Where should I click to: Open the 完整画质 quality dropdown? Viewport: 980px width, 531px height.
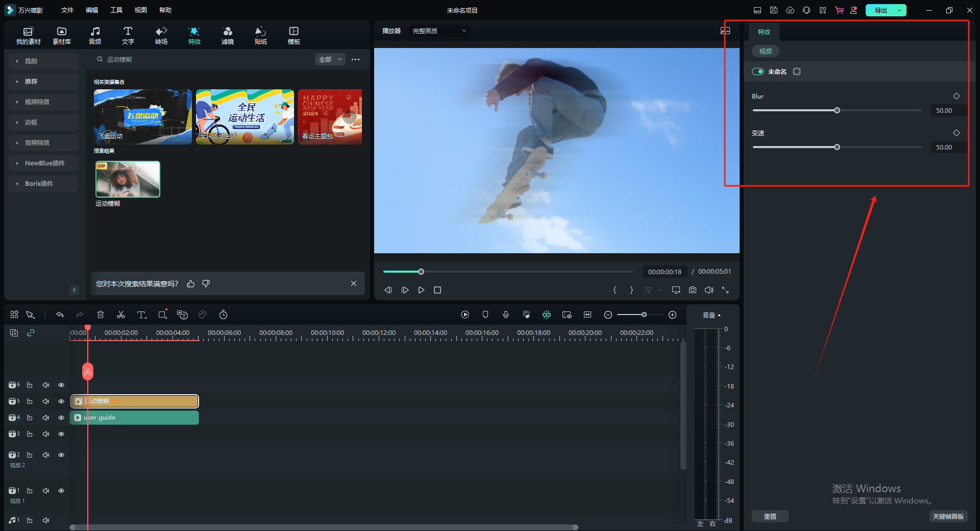439,31
